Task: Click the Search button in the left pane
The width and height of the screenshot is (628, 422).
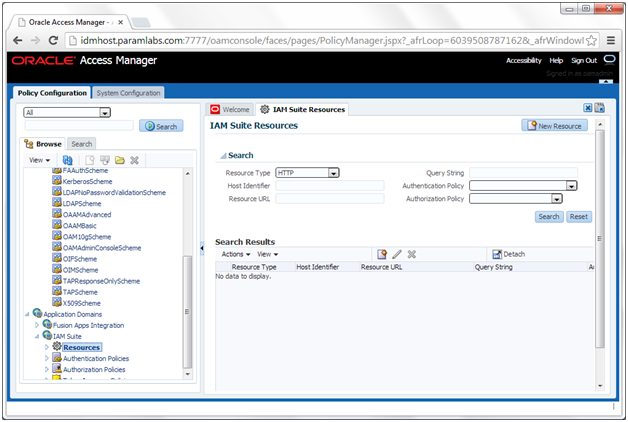Action: click(x=161, y=126)
